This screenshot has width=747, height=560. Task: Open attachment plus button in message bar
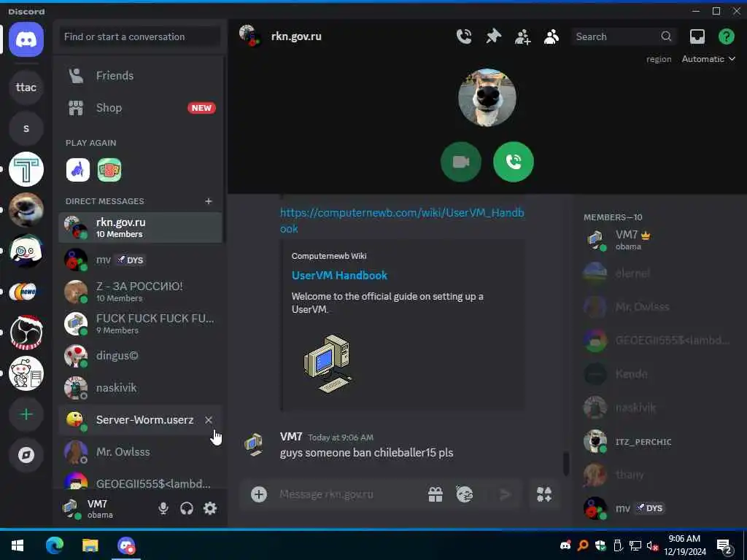click(x=259, y=494)
